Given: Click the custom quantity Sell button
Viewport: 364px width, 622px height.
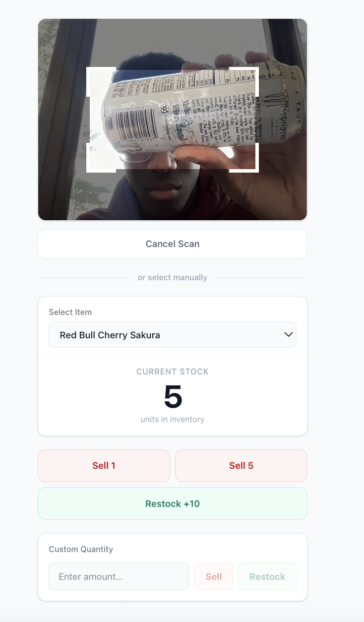Looking at the screenshot, I should click(214, 576).
